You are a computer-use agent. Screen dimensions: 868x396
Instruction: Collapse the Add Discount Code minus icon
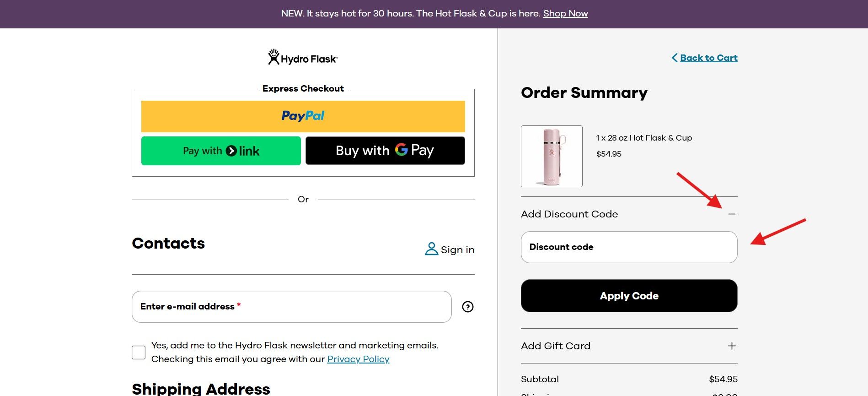pos(732,214)
